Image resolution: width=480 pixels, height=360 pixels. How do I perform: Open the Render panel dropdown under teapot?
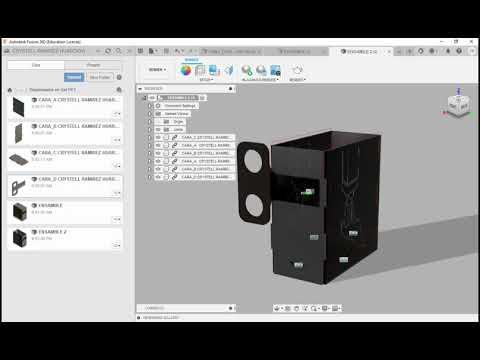pyautogui.click(x=297, y=80)
